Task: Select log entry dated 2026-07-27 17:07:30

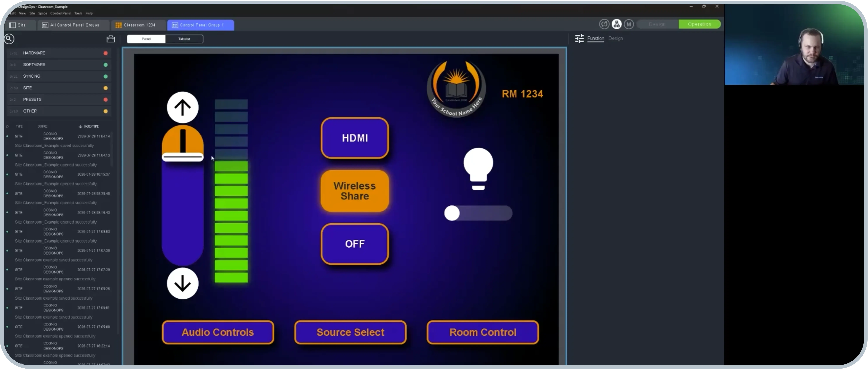Action: (59, 251)
